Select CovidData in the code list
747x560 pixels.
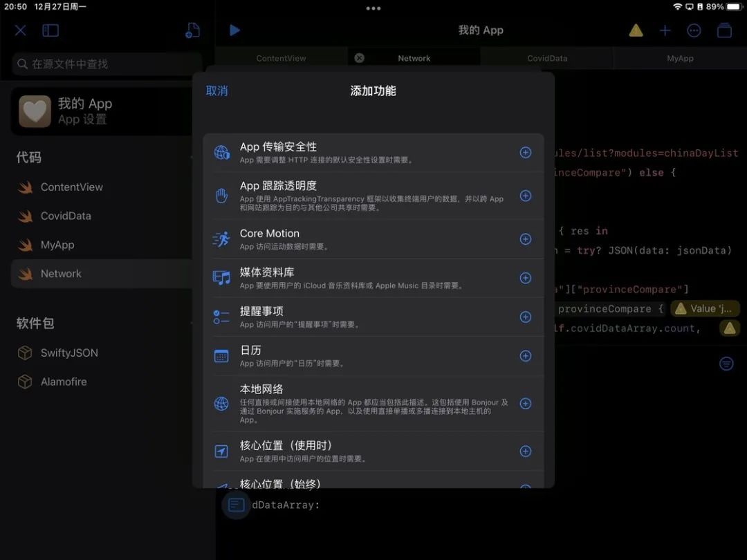tap(102, 216)
